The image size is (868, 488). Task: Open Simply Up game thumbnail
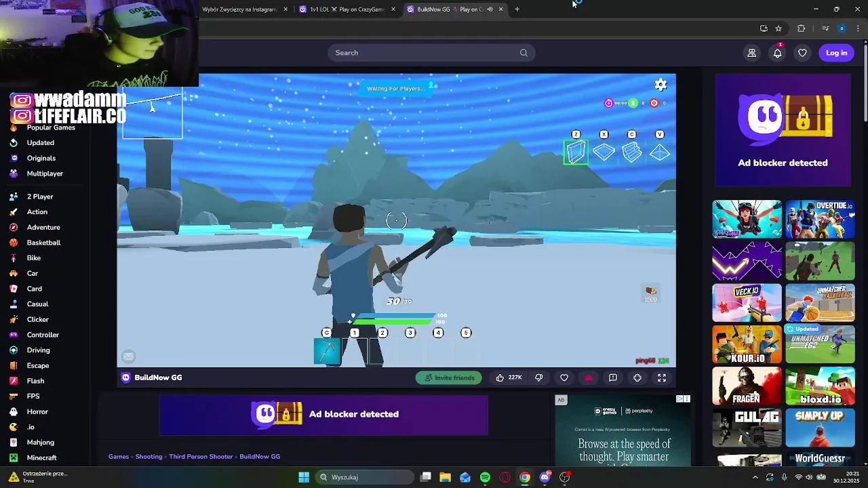coord(820,428)
